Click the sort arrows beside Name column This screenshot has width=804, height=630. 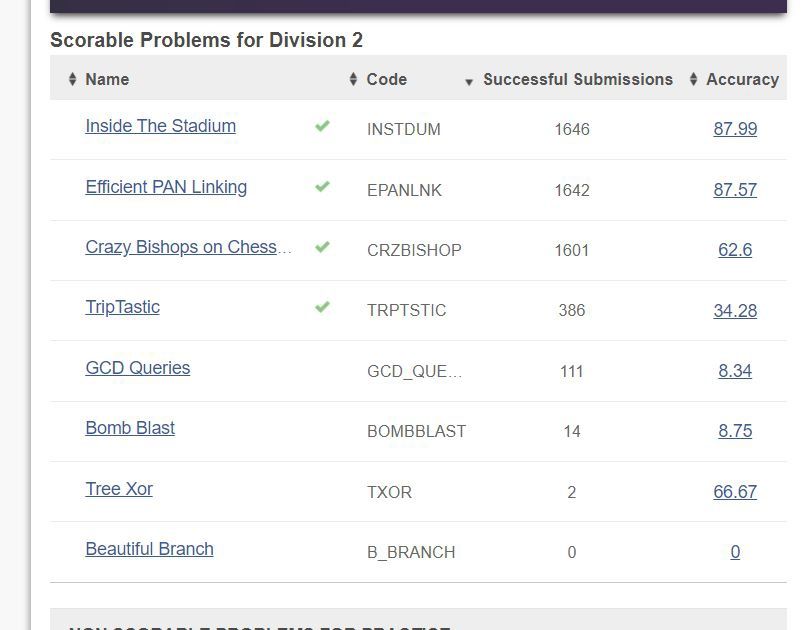[72, 79]
